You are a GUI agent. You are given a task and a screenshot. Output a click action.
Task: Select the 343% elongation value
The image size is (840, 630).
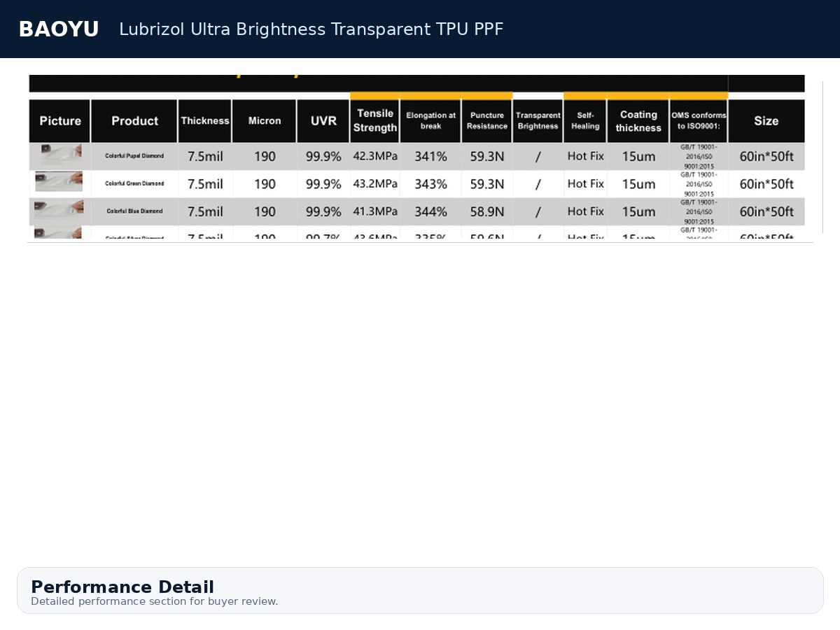click(430, 184)
